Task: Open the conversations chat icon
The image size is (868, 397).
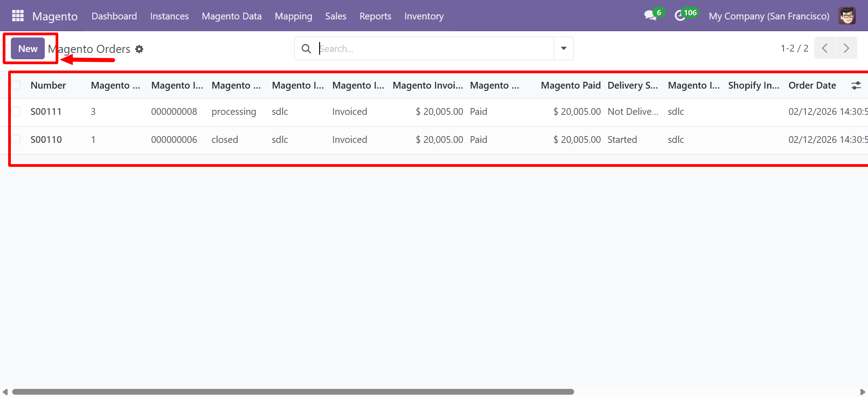Action: 651,15
